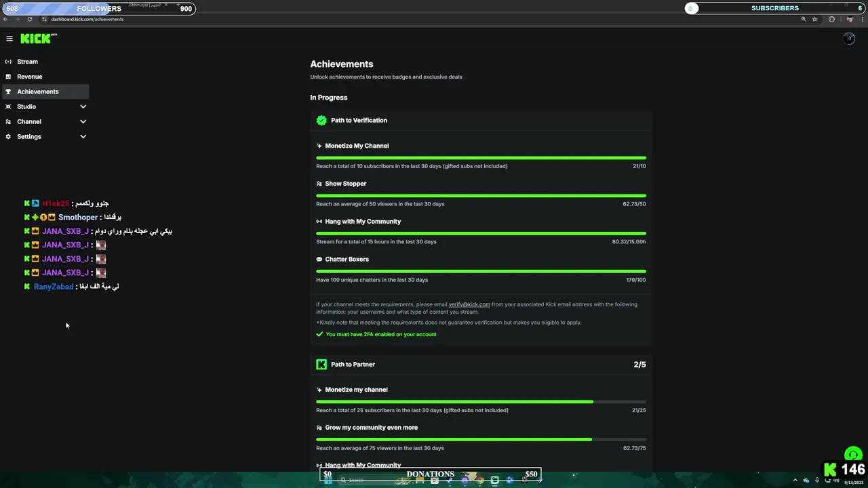868x488 pixels.
Task: Click the Show Stopper viewers icon
Action: (319, 184)
